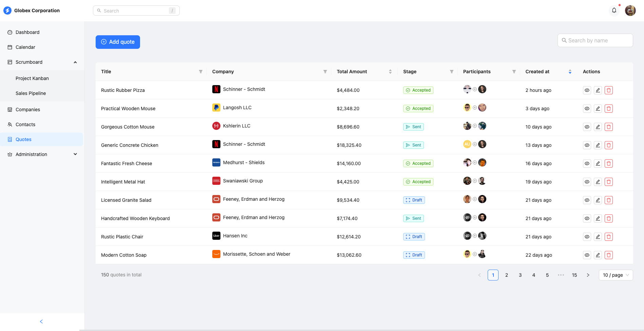Go to page 5
Viewport: 644px width, 331px height.
(547, 275)
